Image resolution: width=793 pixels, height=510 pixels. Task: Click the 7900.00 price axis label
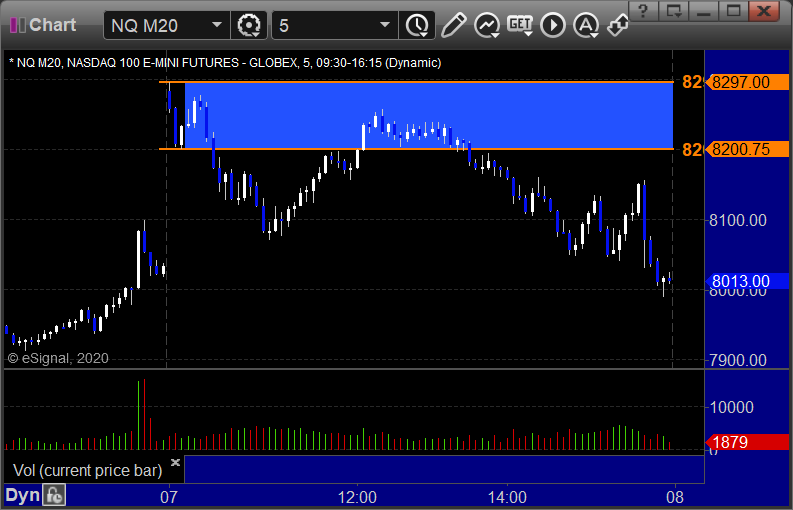738,360
